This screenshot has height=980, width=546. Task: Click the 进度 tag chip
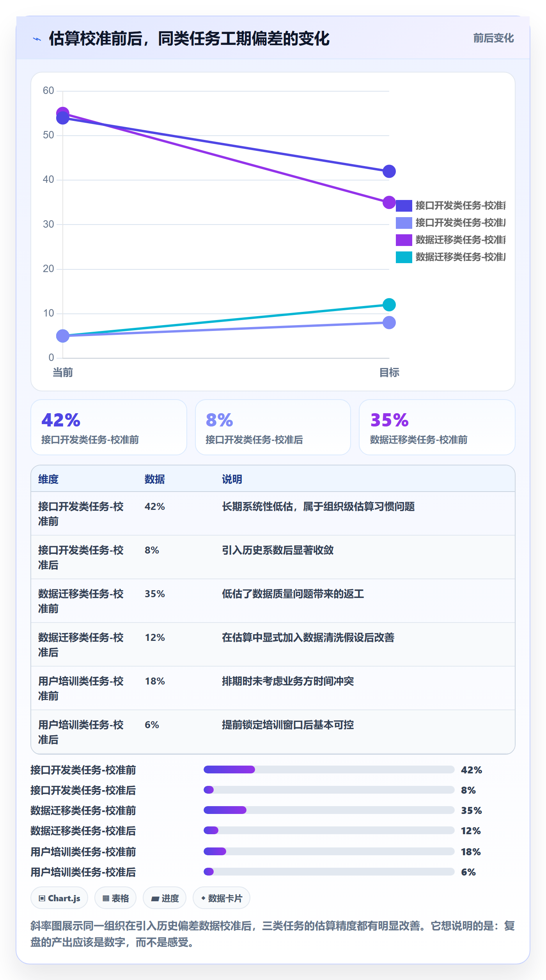pos(165,898)
